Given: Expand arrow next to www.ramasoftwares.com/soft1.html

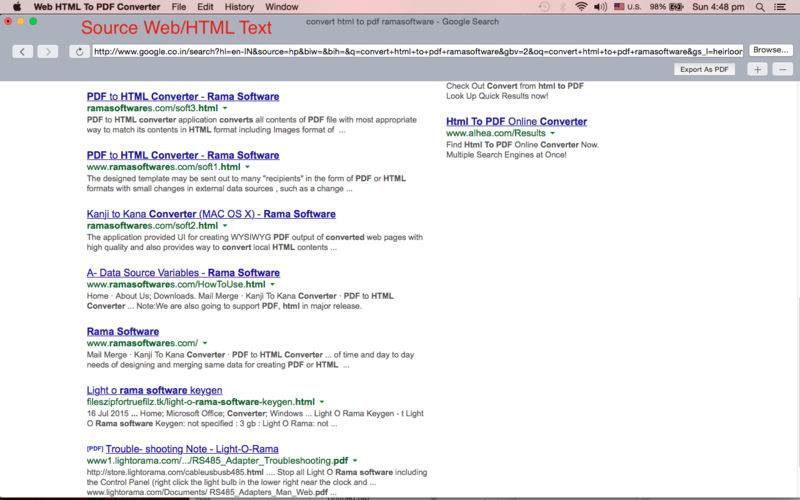Looking at the screenshot, I should (247, 167).
